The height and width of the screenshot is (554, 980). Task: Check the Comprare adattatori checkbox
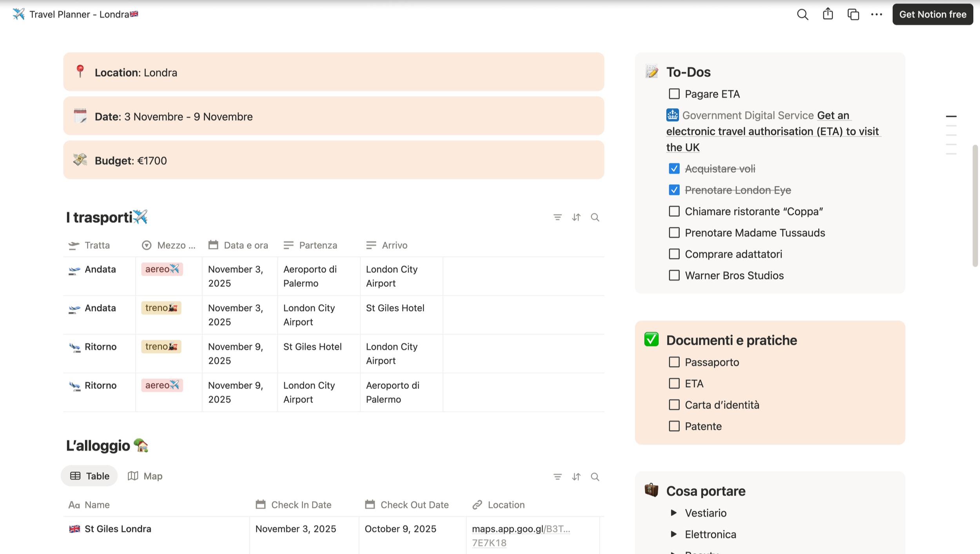point(674,254)
